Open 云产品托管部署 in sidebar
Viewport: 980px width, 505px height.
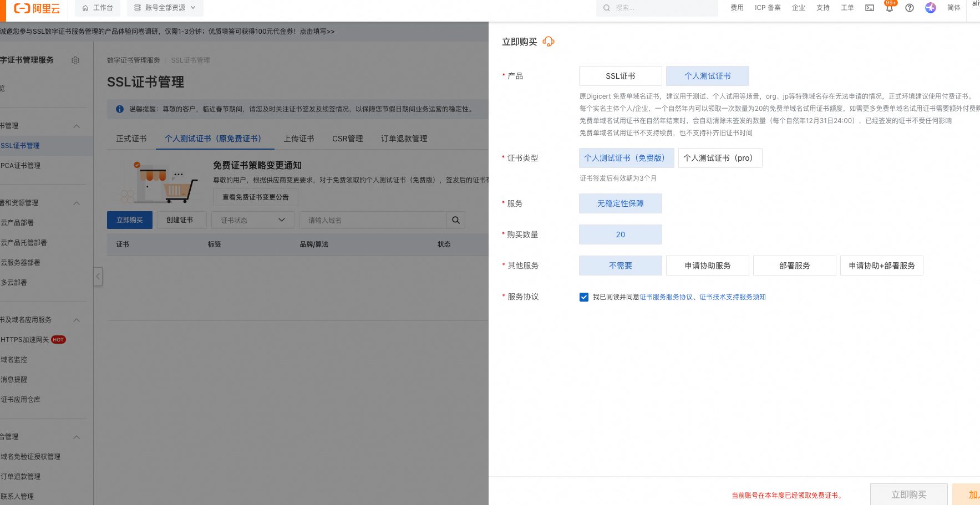coord(24,243)
